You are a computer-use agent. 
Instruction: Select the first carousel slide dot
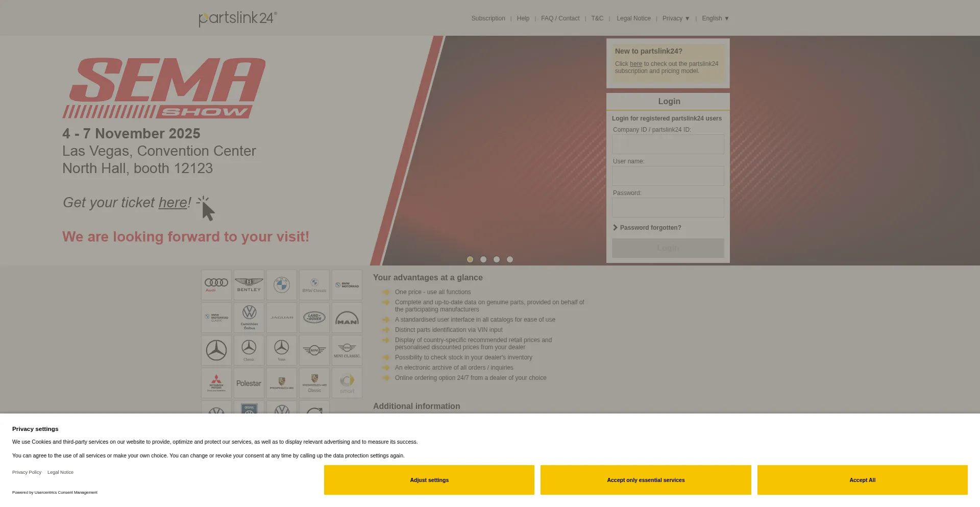(470, 259)
